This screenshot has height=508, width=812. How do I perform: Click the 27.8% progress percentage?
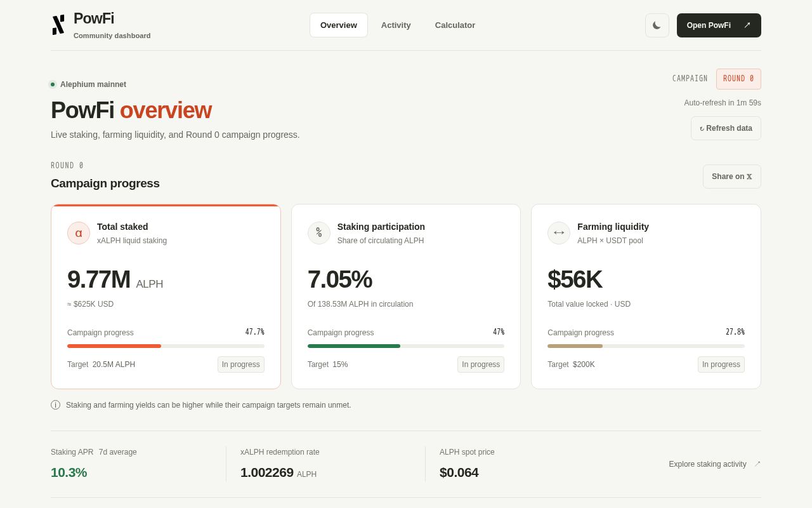(735, 332)
